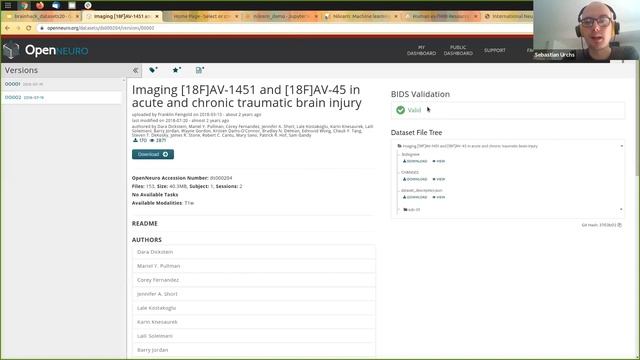Click author row Lale Kostakoglu

tap(253, 308)
